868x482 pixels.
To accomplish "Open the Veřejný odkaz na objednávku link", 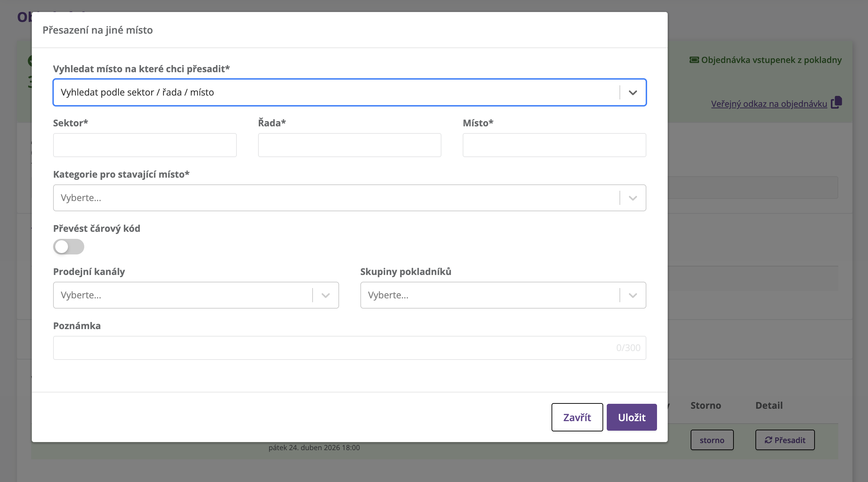I will click(769, 104).
